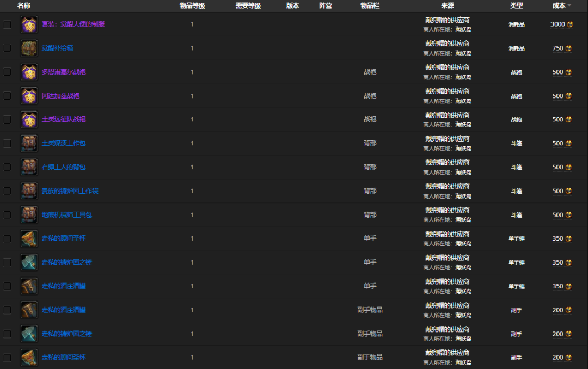Click 海妖岛 location in 多恩诺嘉尔战袍 row

(463, 77)
